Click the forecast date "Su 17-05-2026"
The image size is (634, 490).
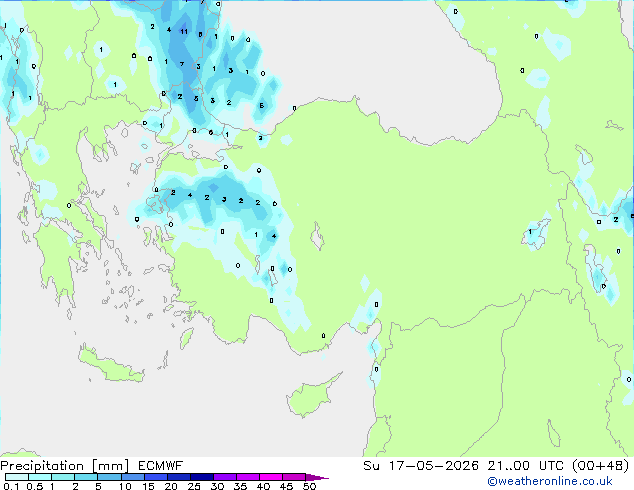point(421,466)
